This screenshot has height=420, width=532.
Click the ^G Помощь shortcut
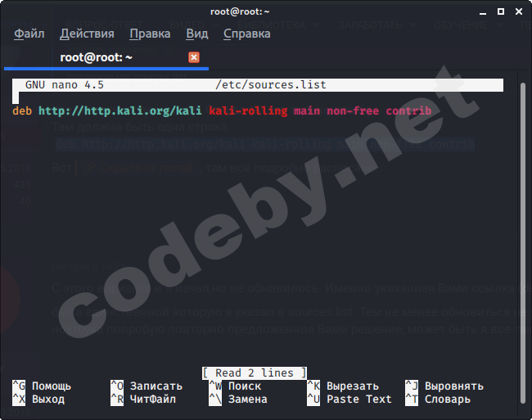pos(42,386)
